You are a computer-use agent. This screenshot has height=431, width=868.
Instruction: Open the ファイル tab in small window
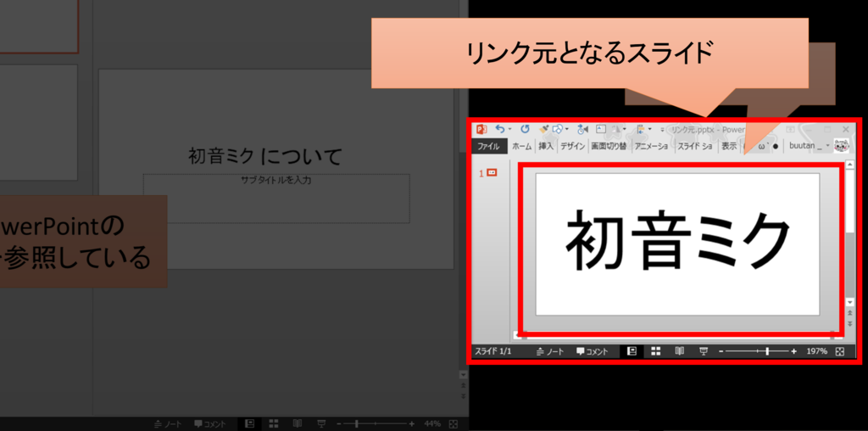pyautogui.click(x=488, y=146)
